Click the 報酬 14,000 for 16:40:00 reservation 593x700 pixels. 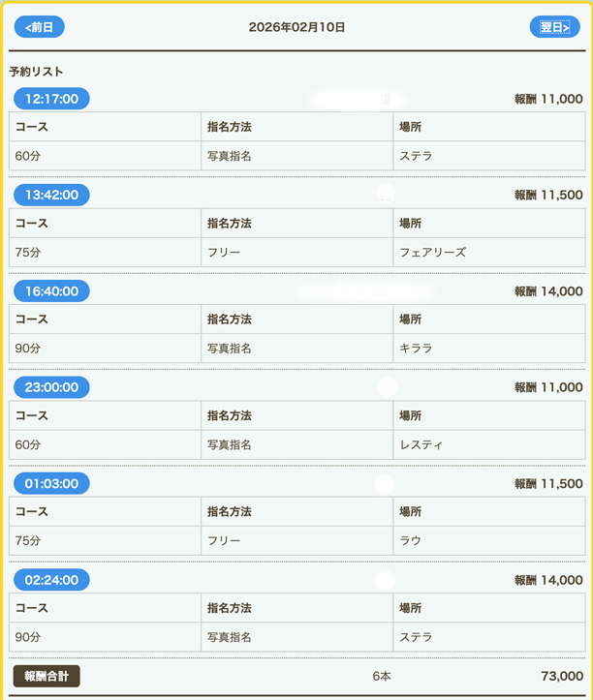(548, 291)
